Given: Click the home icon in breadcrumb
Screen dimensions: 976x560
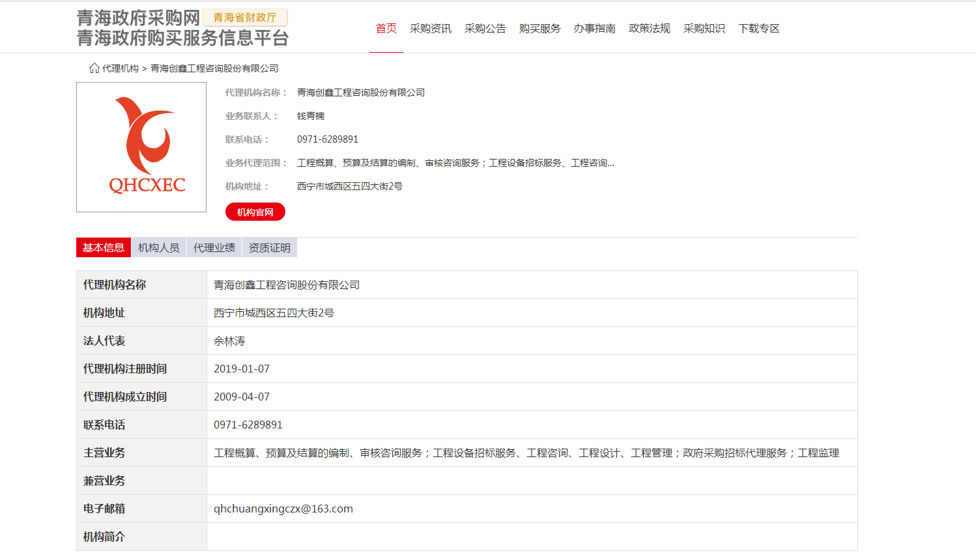Looking at the screenshot, I should pos(94,68).
